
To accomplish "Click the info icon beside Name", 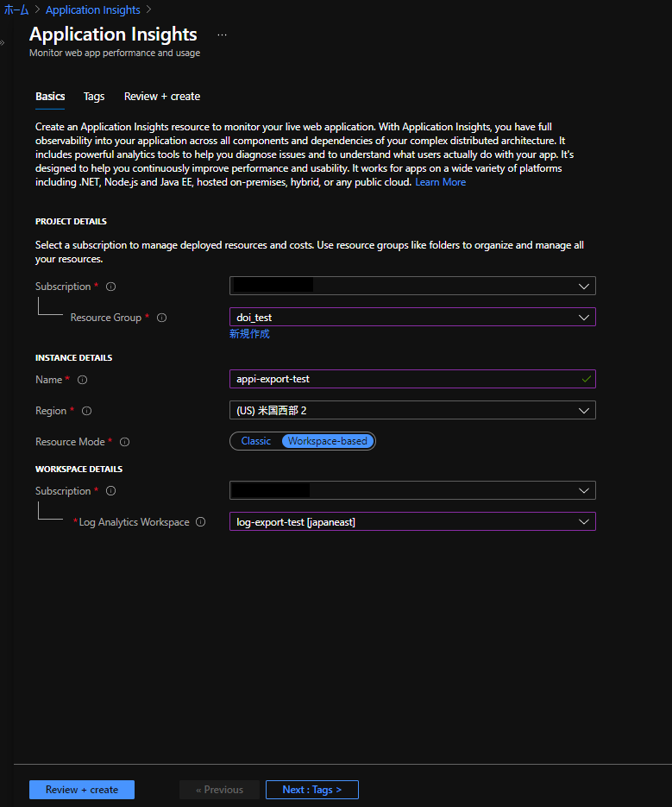I will [x=82, y=380].
